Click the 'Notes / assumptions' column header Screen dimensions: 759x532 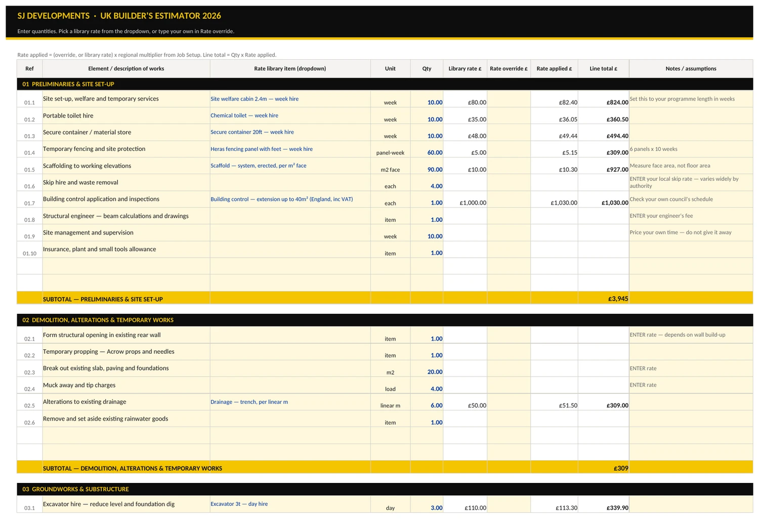[x=691, y=69]
